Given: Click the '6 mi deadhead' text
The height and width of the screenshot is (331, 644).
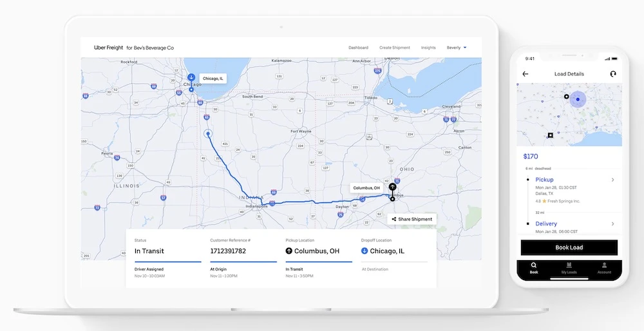Looking at the screenshot, I should point(538,169).
